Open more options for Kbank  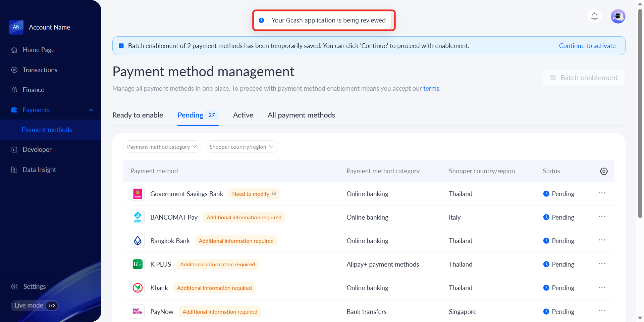tap(602, 287)
